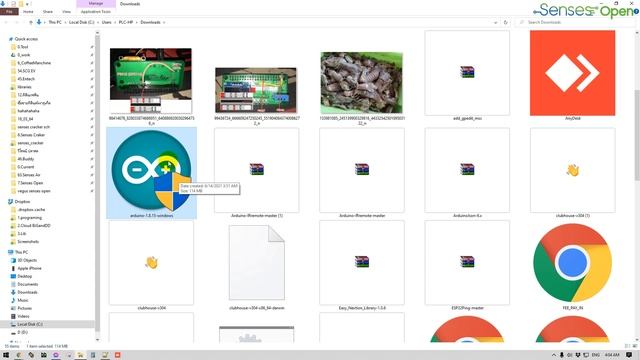The width and height of the screenshot is (640, 360).
Task: Open the Application Tools tab
Action: 96,12
